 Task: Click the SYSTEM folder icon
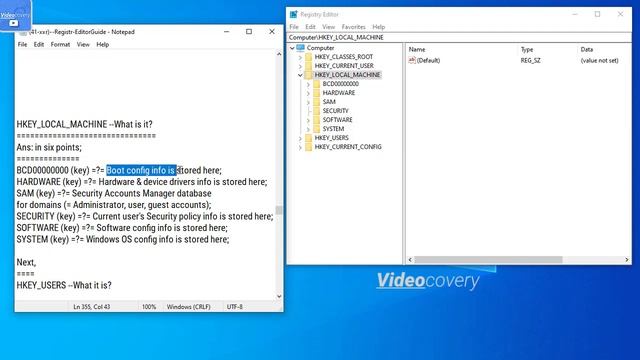(x=317, y=129)
